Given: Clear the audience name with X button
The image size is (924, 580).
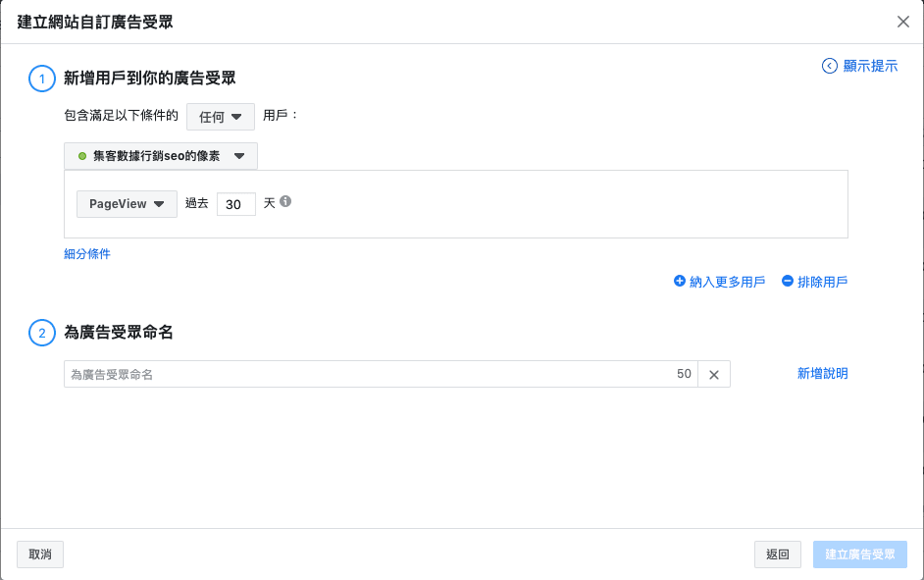Looking at the screenshot, I should click(714, 374).
